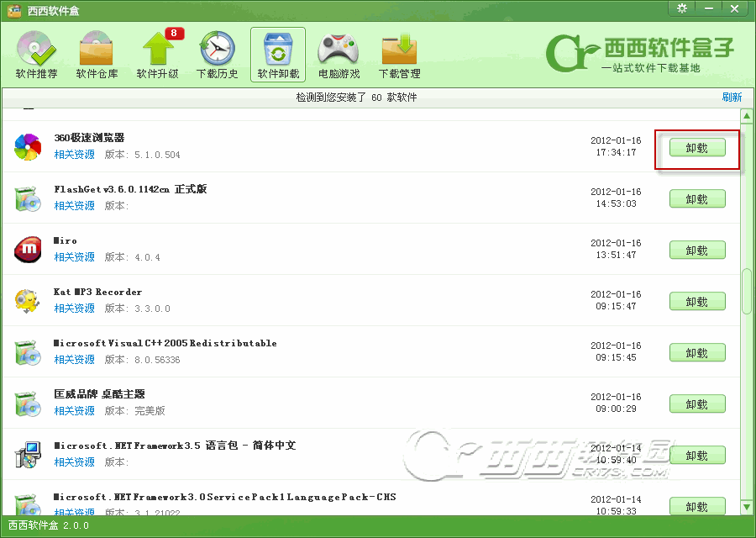Minimize the 西西软件盒 window
The image size is (756, 538).
point(709,8)
